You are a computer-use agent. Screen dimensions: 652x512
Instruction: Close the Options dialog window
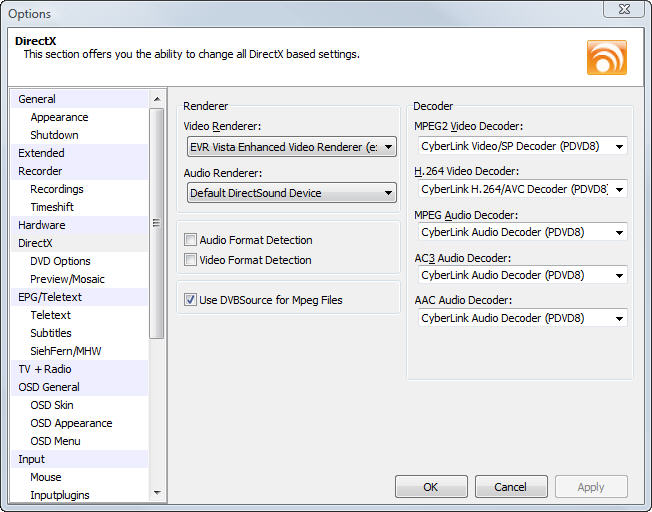[624, 9]
